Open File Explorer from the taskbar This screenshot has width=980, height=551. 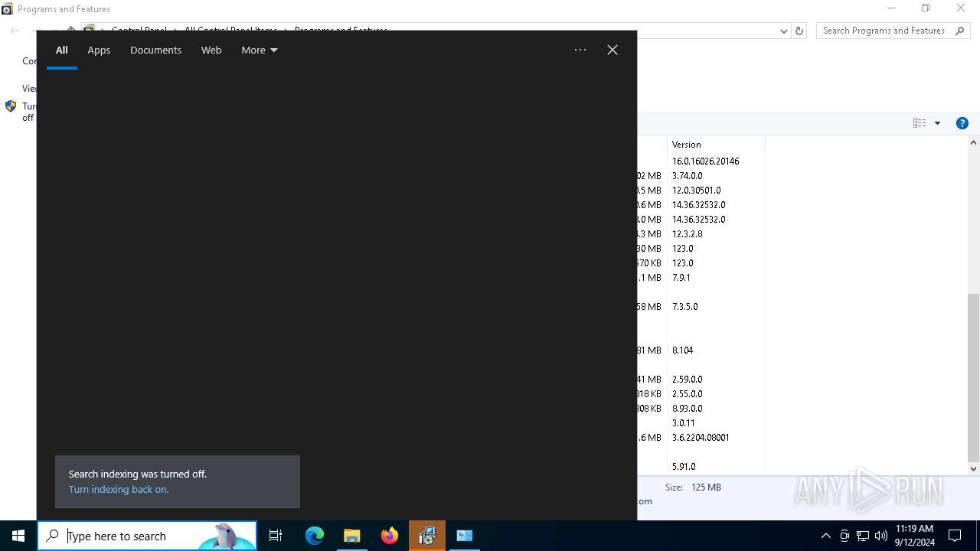click(x=352, y=536)
